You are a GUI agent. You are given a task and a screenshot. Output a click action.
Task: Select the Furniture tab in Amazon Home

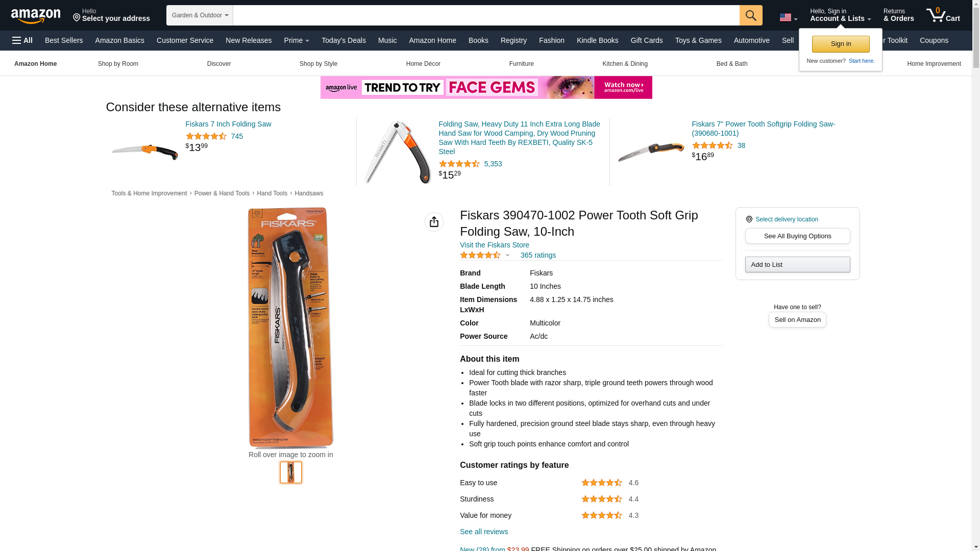(521, 64)
